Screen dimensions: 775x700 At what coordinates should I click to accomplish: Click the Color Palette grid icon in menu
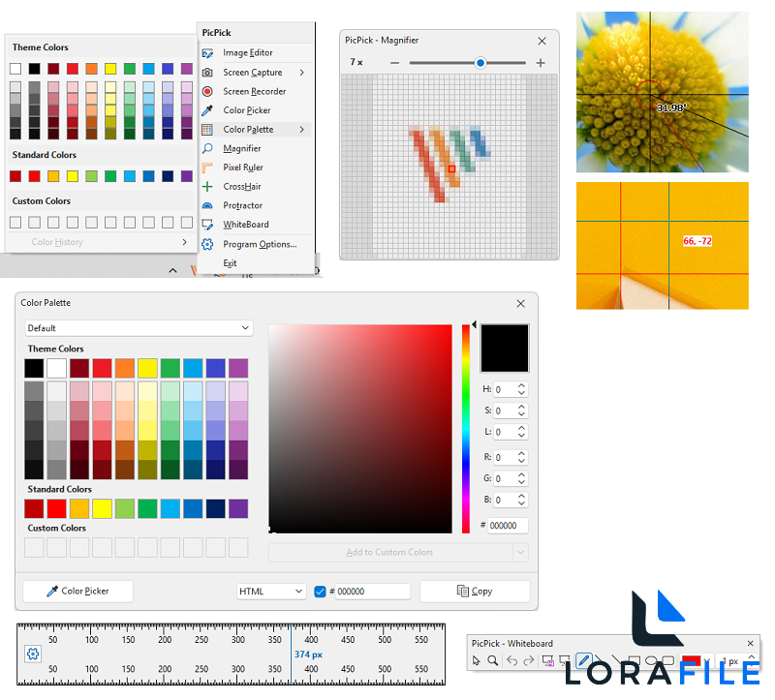coord(207,130)
